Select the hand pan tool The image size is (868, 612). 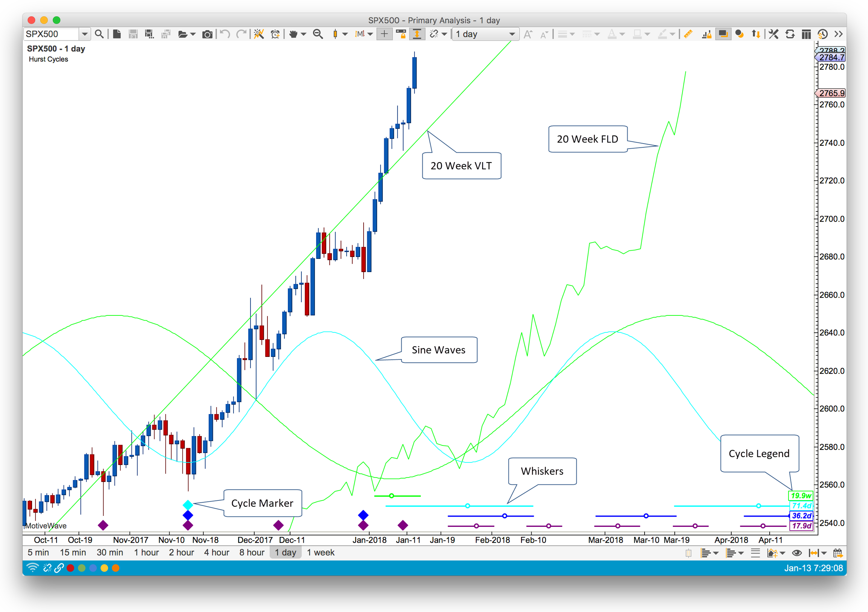tap(293, 34)
